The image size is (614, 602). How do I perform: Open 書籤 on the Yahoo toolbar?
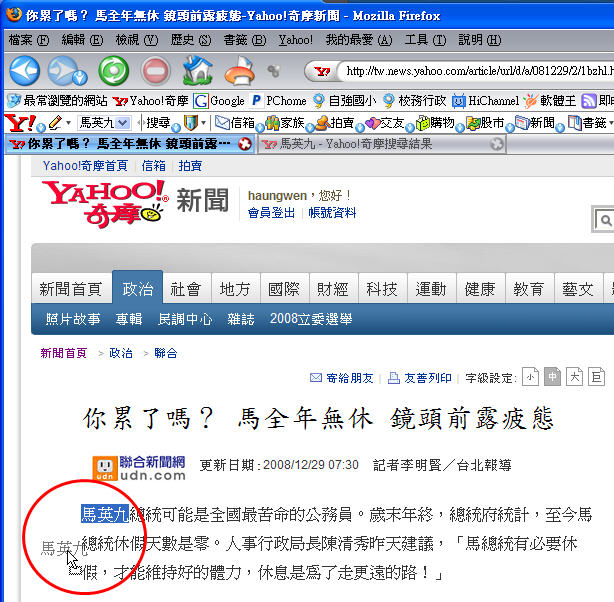tap(587, 123)
